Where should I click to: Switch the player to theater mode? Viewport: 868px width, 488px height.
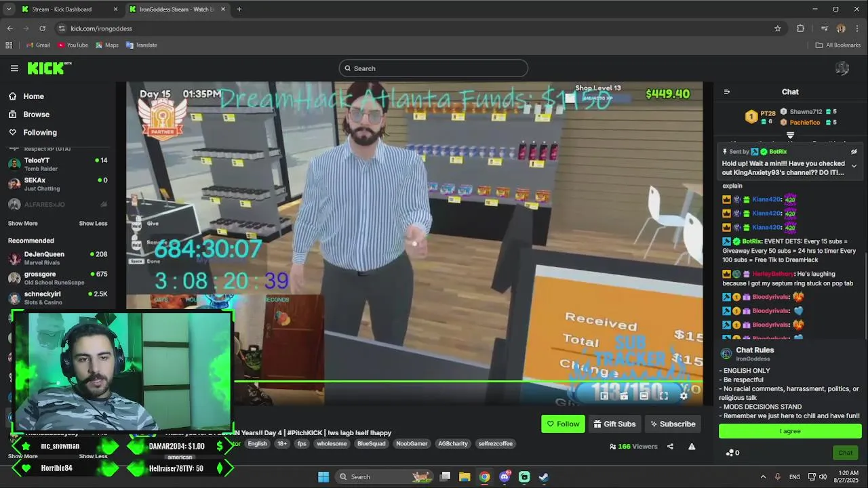pos(644,396)
